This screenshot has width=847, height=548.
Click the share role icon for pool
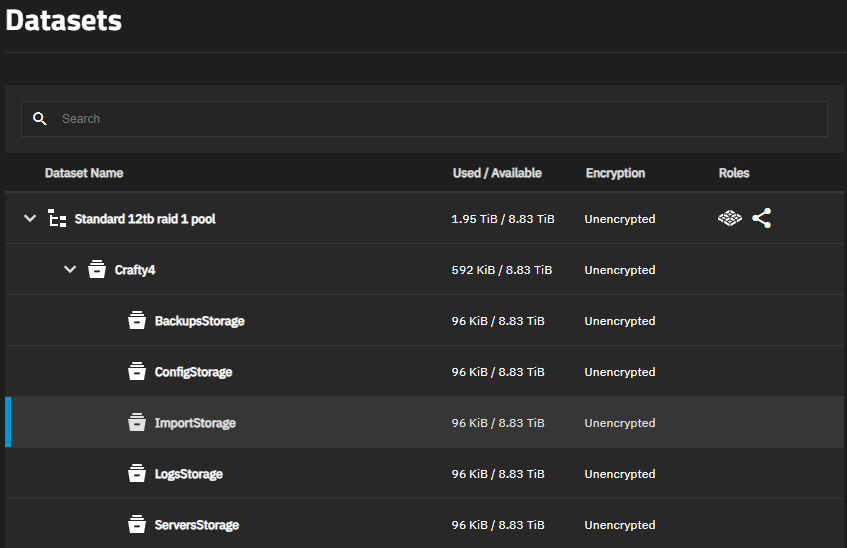(762, 219)
